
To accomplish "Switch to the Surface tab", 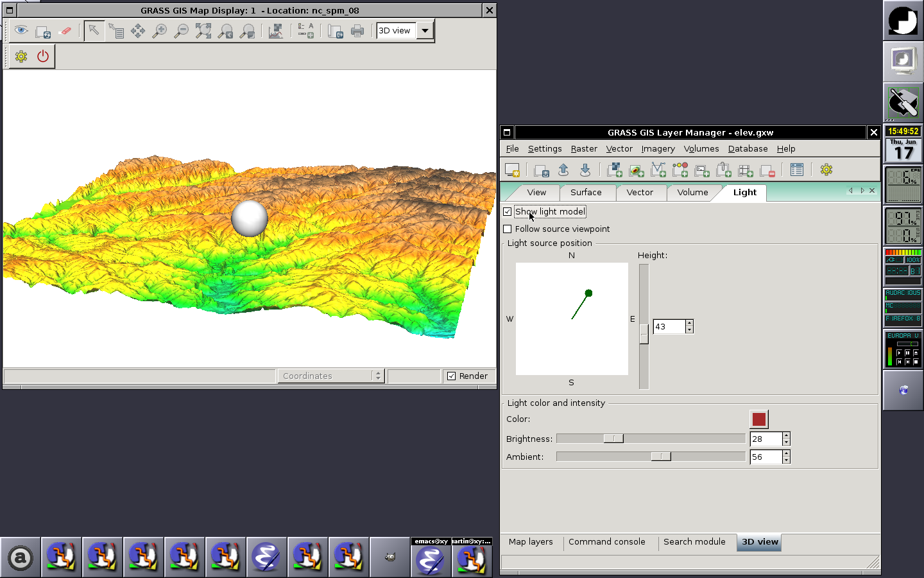I will tap(586, 192).
